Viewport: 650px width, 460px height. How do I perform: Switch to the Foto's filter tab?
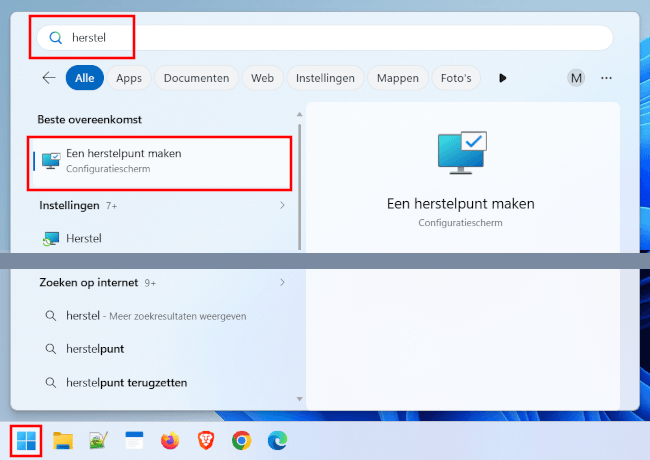click(x=456, y=78)
